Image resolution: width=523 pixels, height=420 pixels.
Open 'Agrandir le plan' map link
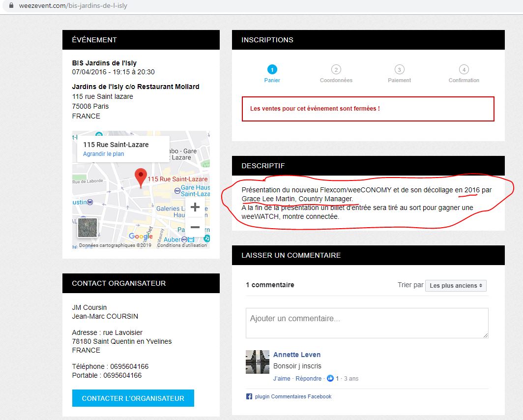pyautogui.click(x=103, y=154)
